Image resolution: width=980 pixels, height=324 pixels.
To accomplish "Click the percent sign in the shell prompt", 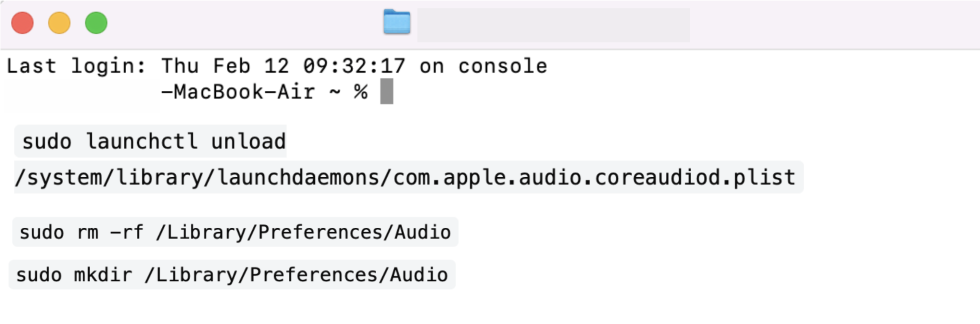I will click(360, 91).
